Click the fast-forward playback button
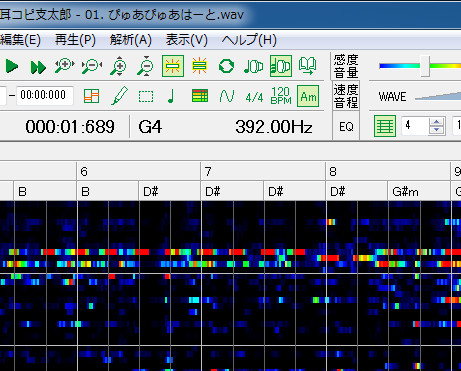The image size is (461, 371). pos(38,67)
